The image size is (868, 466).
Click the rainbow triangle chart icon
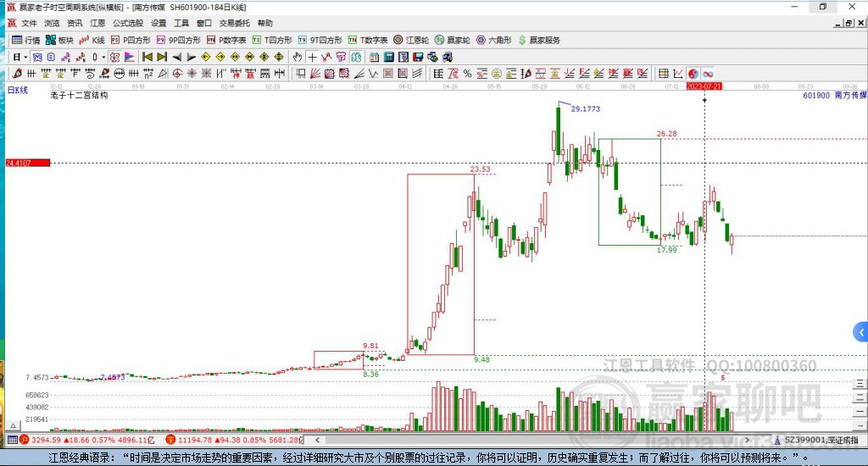pos(129,57)
